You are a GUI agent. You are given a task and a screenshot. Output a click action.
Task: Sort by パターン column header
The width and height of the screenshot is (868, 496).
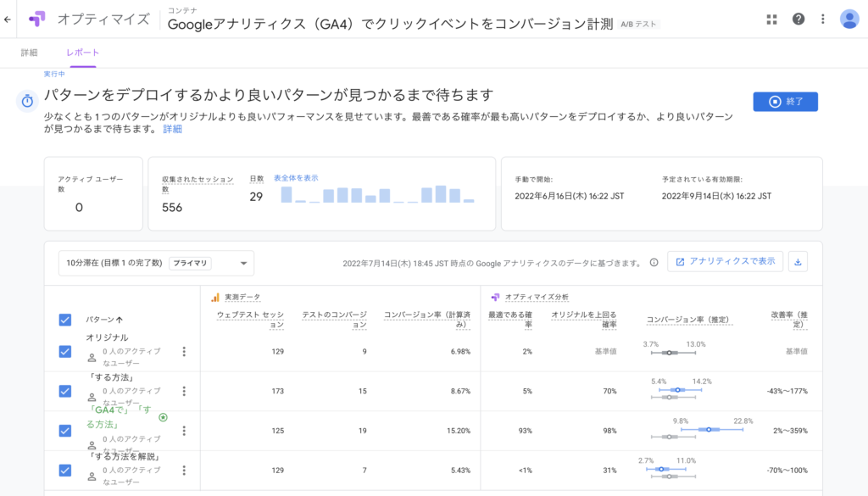104,320
